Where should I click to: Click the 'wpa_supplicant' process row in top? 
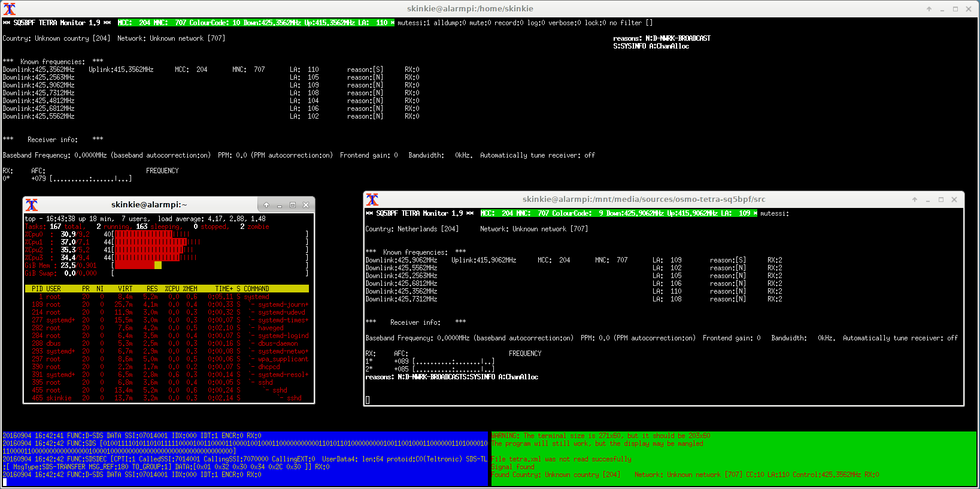pyautogui.click(x=166, y=359)
